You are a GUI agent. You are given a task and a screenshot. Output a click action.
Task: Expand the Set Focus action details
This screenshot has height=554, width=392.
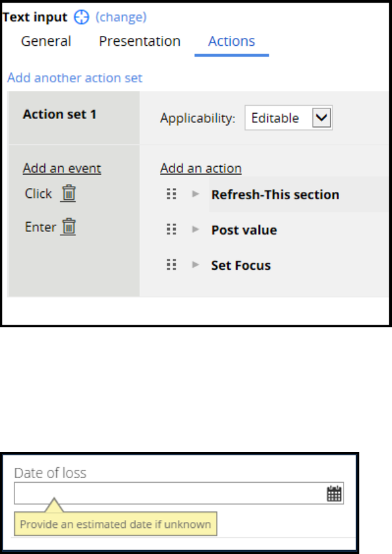[x=195, y=265]
